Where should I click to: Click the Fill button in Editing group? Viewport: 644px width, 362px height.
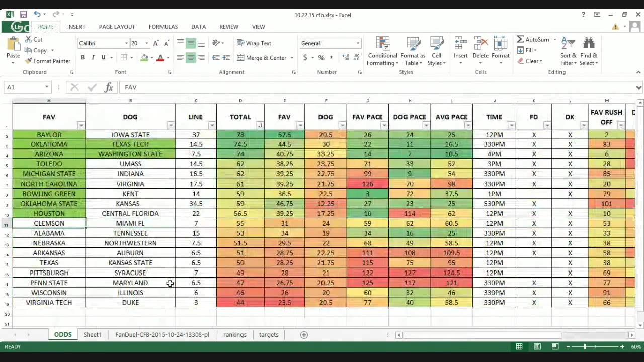[x=527, y=50]
